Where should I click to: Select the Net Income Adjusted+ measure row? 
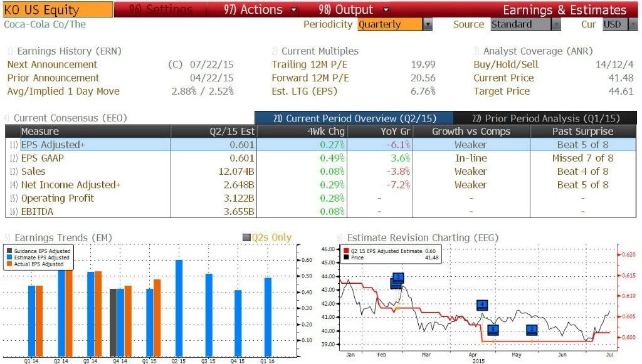point(320,185)
